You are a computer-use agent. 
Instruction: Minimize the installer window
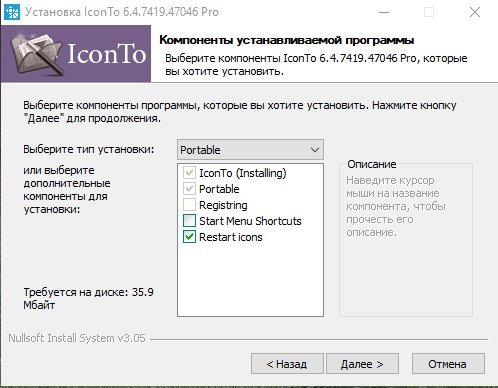coord(384,12)
